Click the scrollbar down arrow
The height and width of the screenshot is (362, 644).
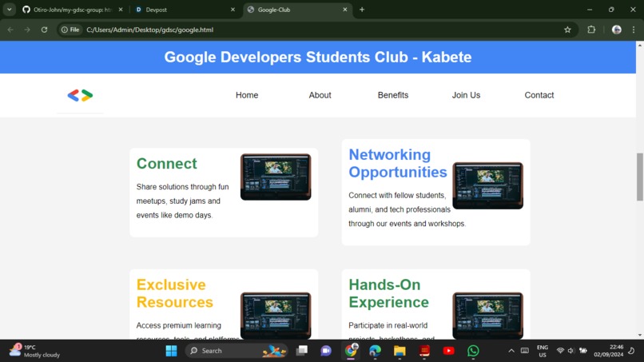click(x=640, y=336)
